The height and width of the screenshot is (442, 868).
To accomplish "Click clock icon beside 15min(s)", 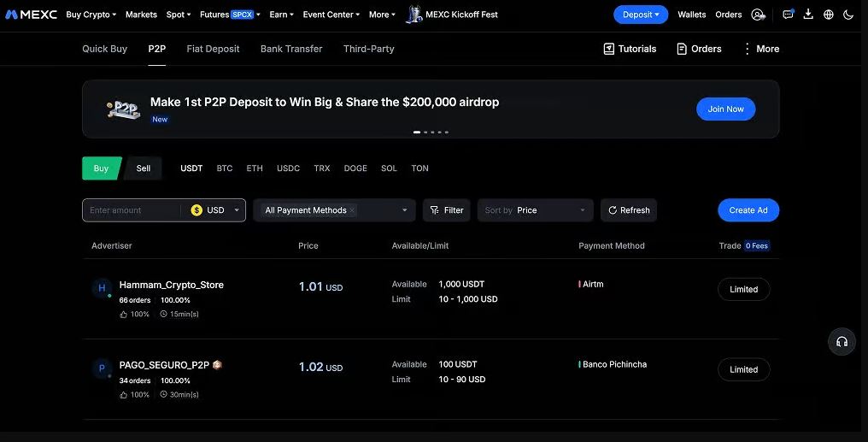I will pos(163,314).
